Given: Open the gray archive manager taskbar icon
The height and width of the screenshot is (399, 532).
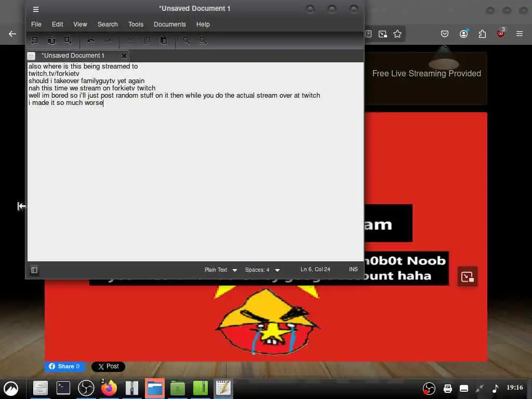Looking at the screenshot, I should pyautogui.click(x=131, y=388).
